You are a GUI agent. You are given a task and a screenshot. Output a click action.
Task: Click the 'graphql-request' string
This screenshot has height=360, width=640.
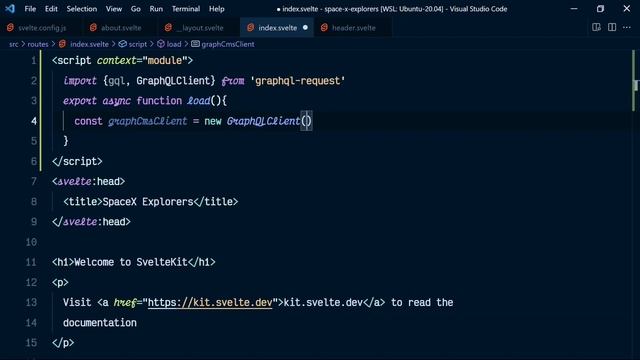point(298,81)
